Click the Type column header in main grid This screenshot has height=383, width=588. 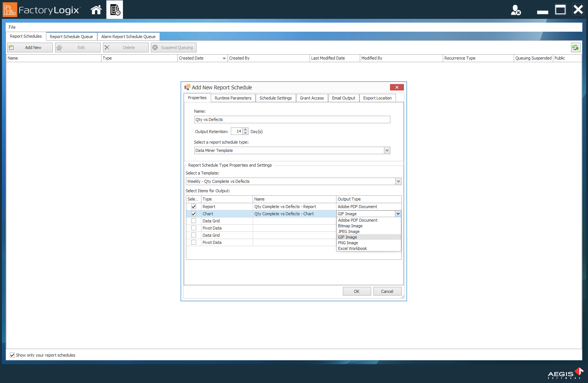click(139, 58)
